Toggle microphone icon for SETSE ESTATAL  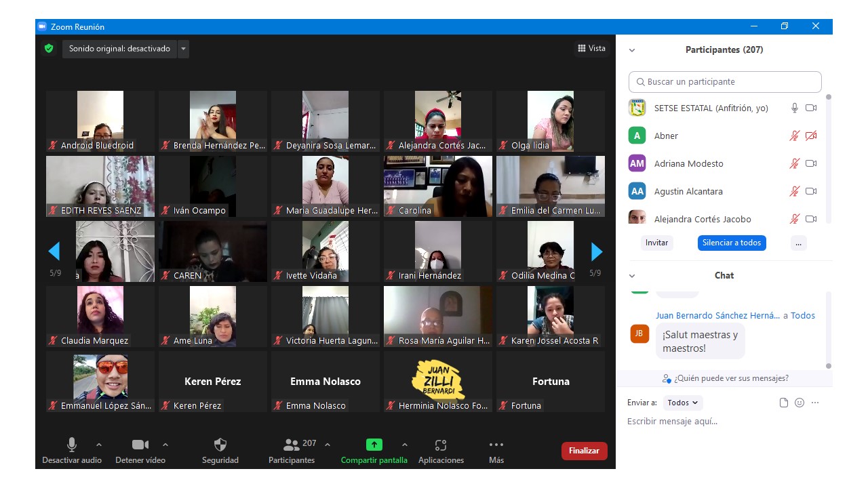pyautogui.click(x=795, y=108)
